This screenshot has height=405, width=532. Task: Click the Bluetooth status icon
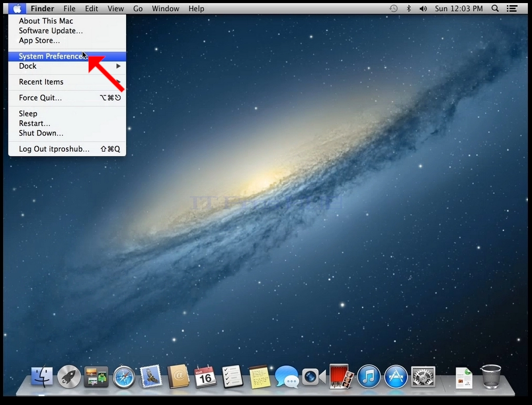click(x=409, y=8)
